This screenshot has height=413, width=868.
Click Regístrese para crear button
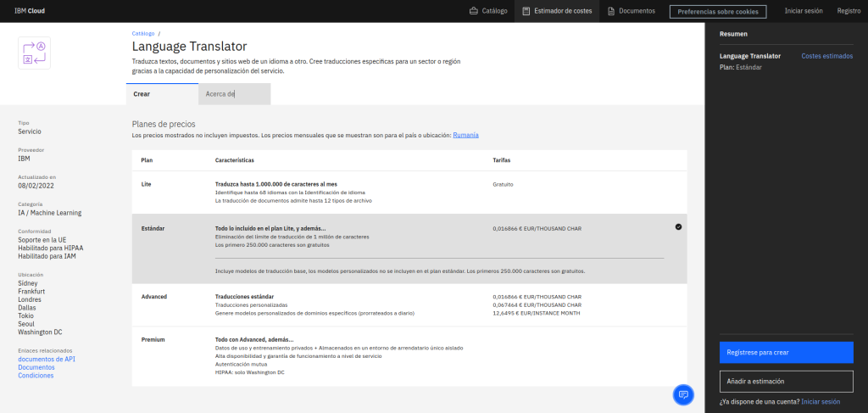(x=786, y=352)
